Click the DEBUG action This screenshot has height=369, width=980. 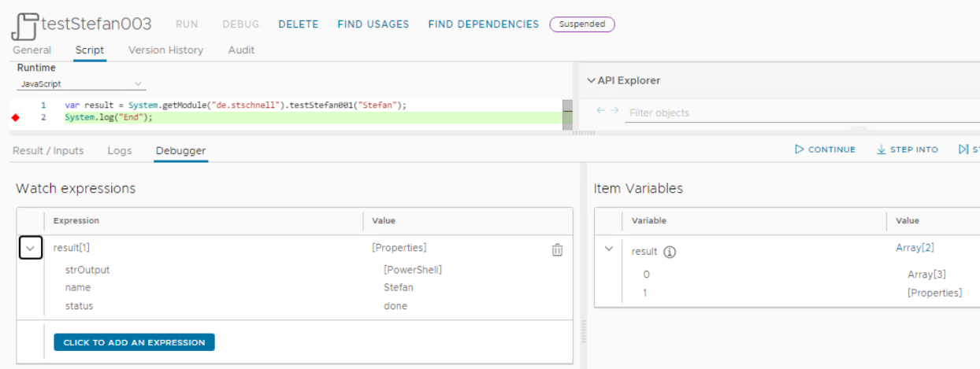[x=240, y=24]
